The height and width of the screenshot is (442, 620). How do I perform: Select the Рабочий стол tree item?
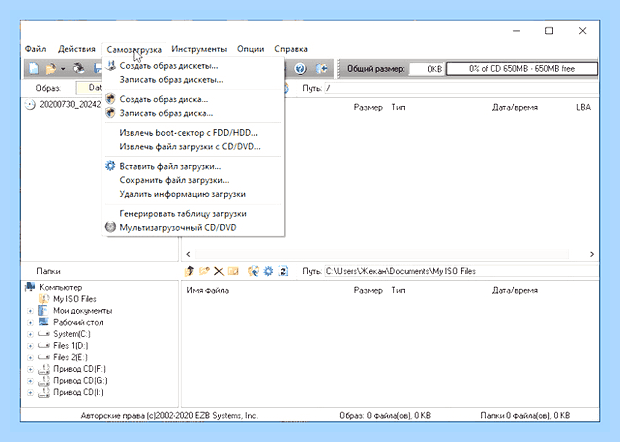[x=78, y=322]
